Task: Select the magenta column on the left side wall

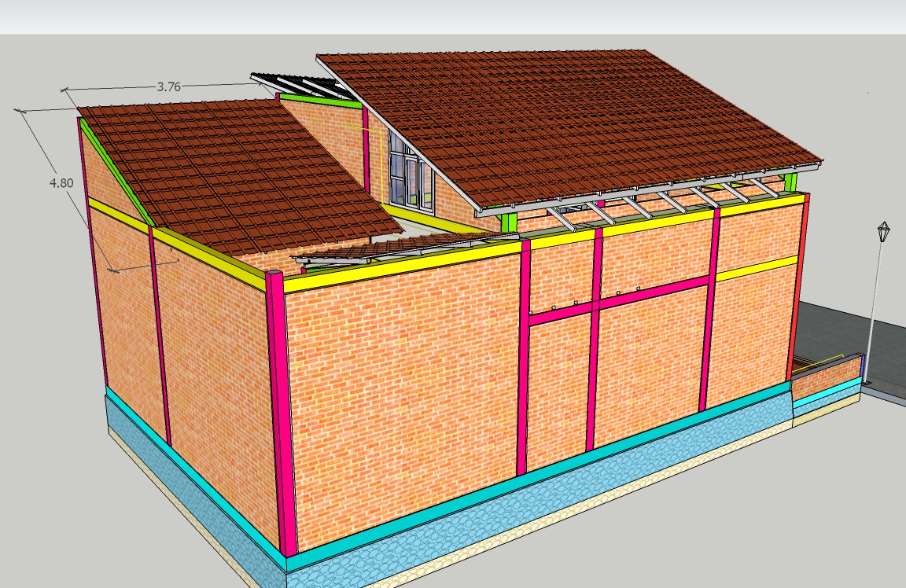Action: [x=160, y=338]
